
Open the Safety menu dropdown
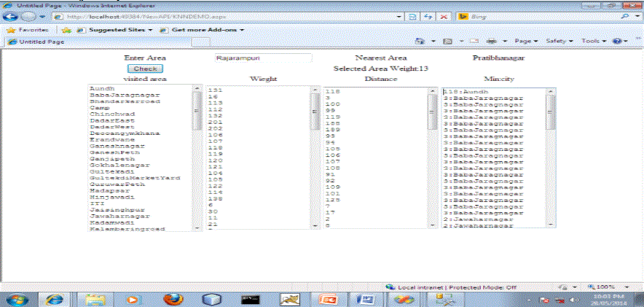[559, 42]
